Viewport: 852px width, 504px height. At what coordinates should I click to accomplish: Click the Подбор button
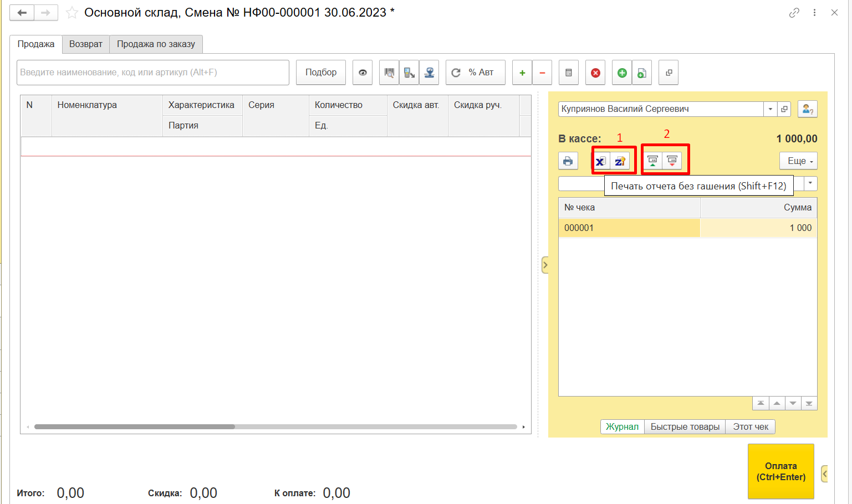pyautogui.click(x=321, y=73)
